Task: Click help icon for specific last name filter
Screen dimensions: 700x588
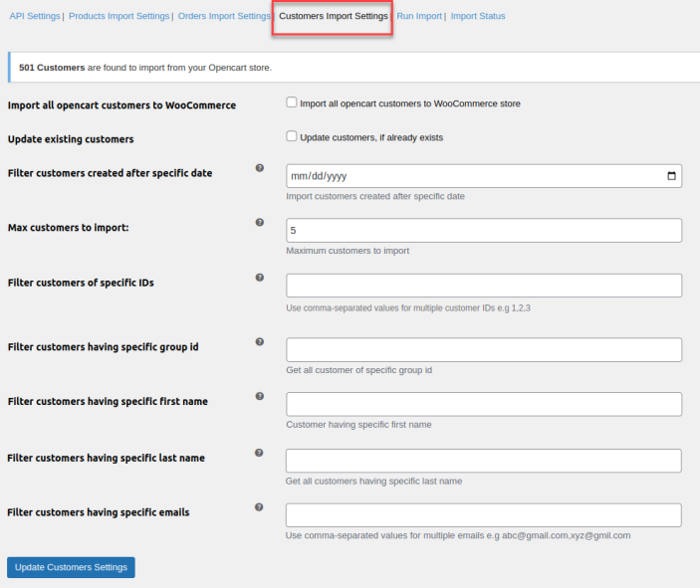Action: (x=260, y=452)
